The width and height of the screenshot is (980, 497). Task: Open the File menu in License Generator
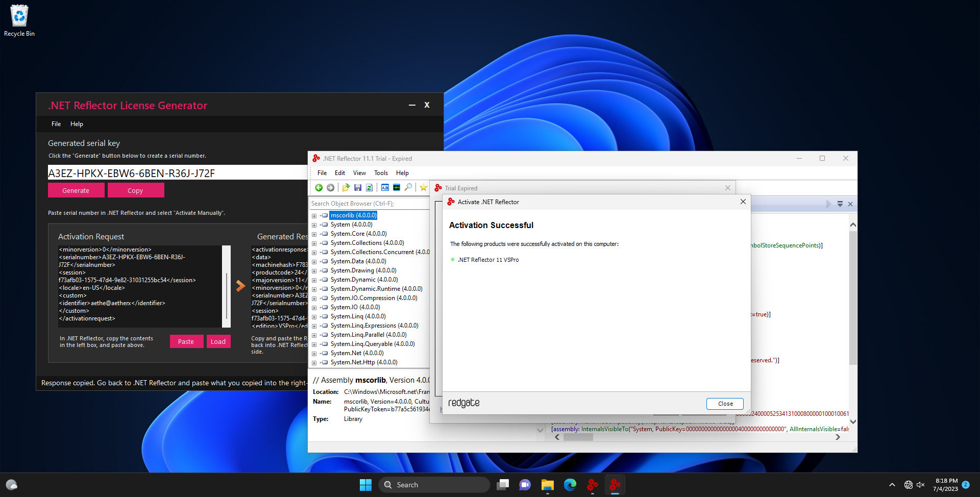point(56,124)
